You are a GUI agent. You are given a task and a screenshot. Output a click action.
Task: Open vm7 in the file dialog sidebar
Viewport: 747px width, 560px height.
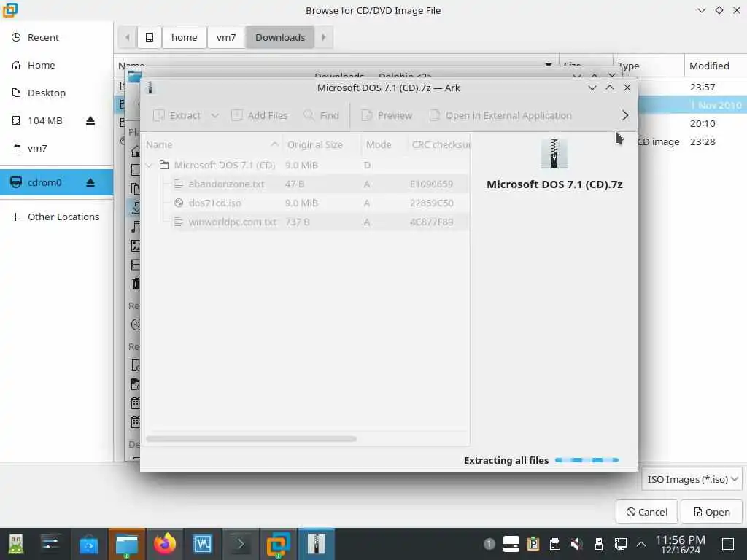[56, 148]
